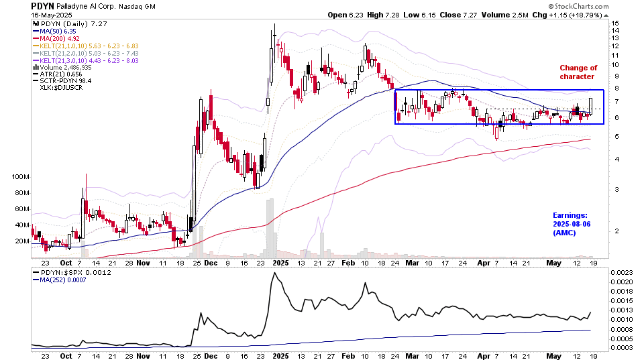Click the SCTR-PDYN 98.4 legend entry
Image resolution: width=644 pixels, height=362 pixels.
pyautogui.click(x=62, y=81)
